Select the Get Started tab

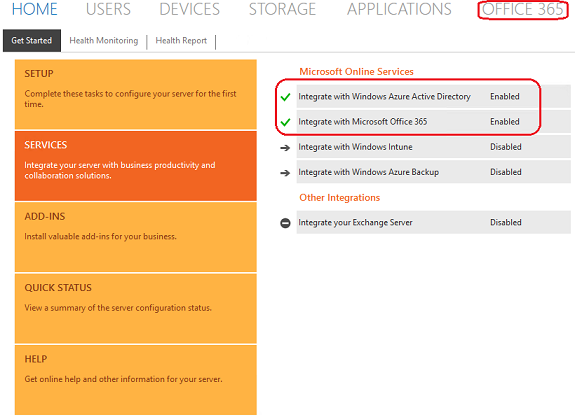click(32, 41)
